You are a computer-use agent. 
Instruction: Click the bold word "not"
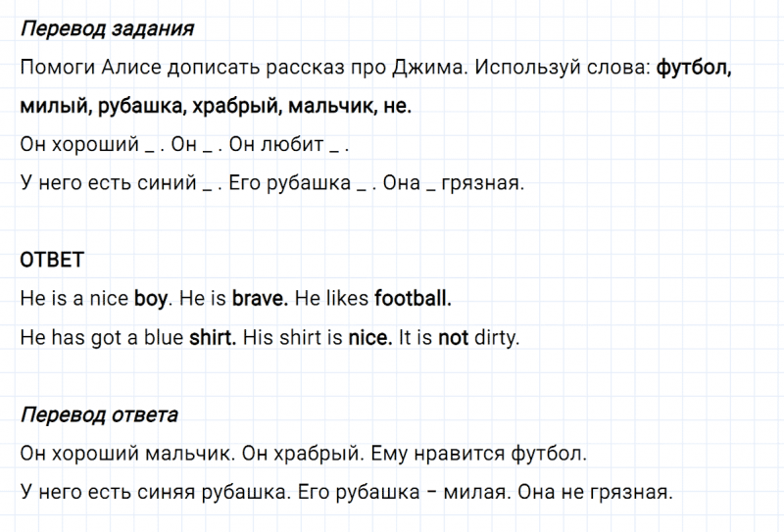point(453,338)
